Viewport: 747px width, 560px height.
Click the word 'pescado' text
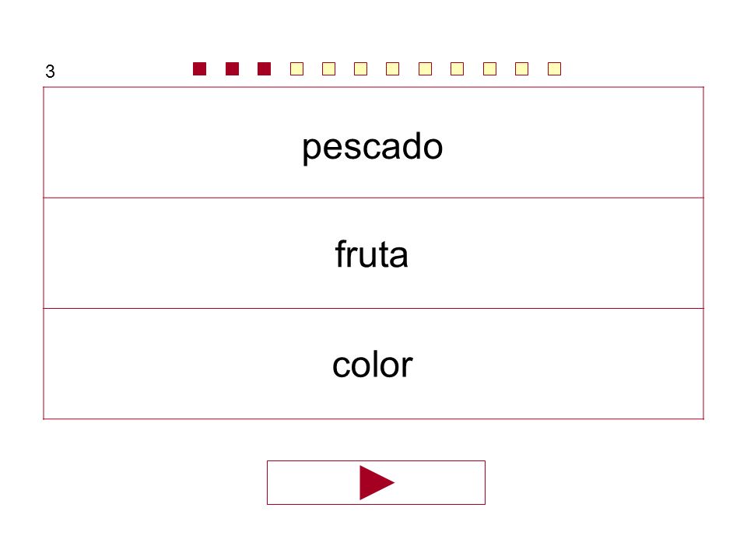click(x=373, y=147)
